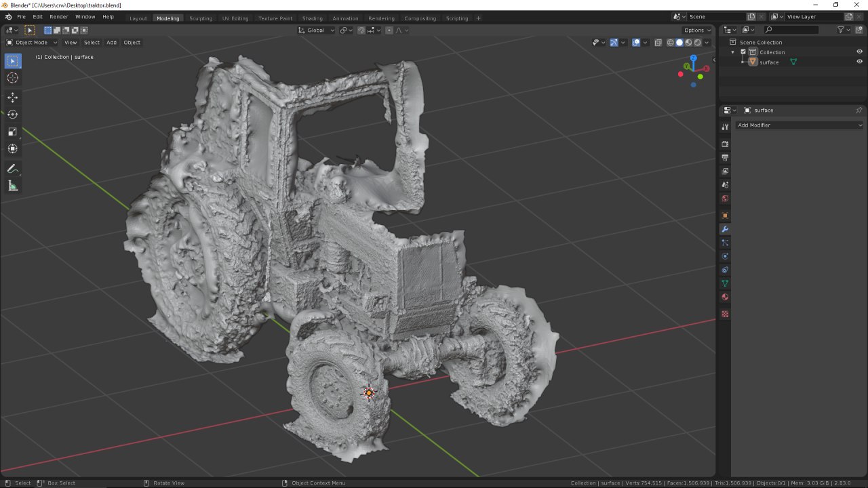Open the Object Mode dropdown

pyautogui.click(x=32, y=42)
